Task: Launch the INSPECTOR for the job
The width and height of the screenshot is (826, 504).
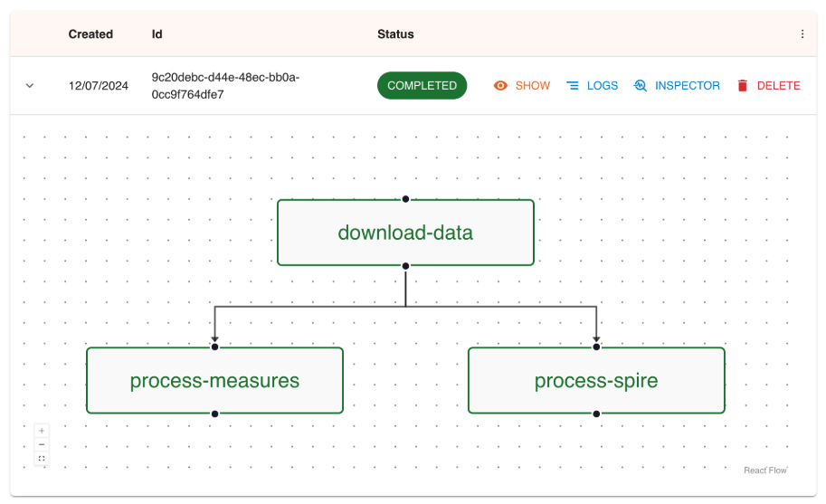Action: (x=677, y=86)
